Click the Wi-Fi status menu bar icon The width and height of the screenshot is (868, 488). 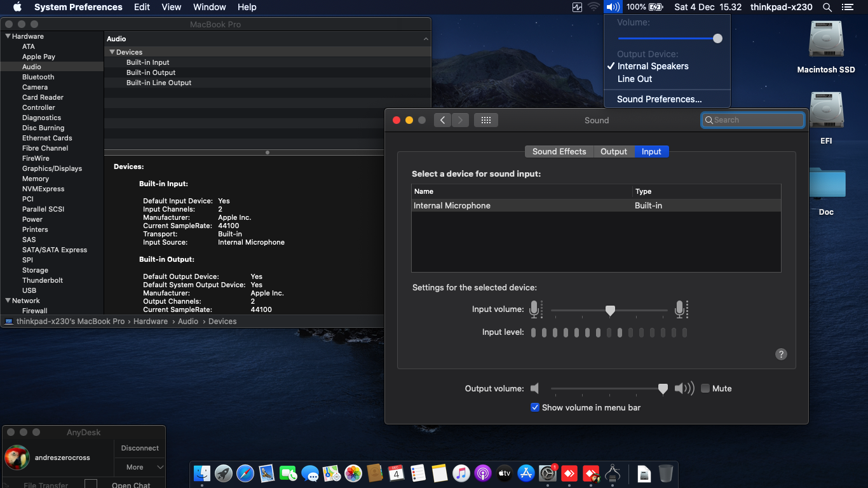tap(594, 7)
